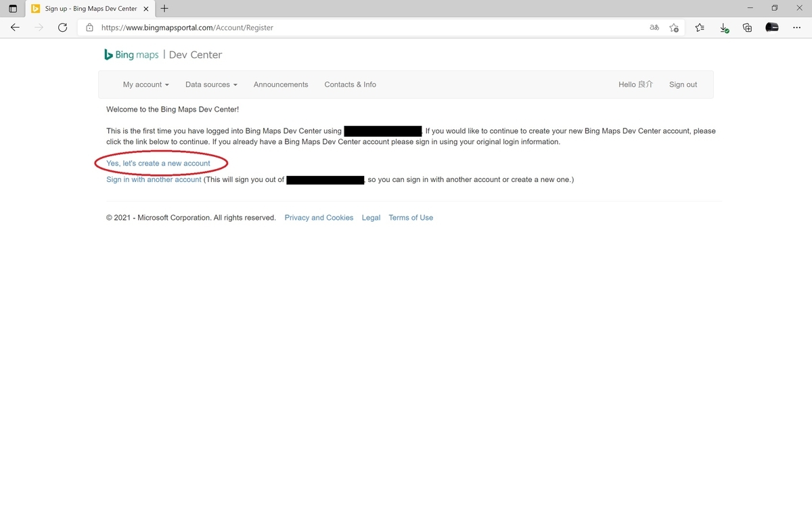The height and width of the screenshot is (518, 812).
Task: Open a new tab with the plus icon
Action: (164, 9)
